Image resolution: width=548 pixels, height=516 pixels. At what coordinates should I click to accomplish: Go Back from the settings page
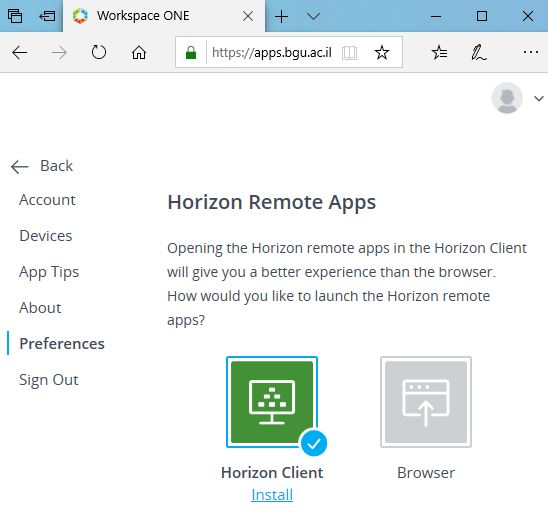point(42,166)
